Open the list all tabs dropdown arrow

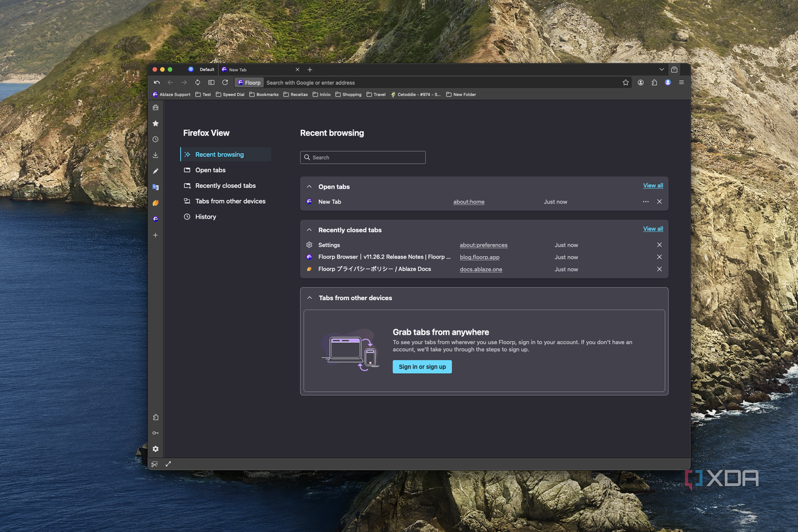(x=662, y=69)
